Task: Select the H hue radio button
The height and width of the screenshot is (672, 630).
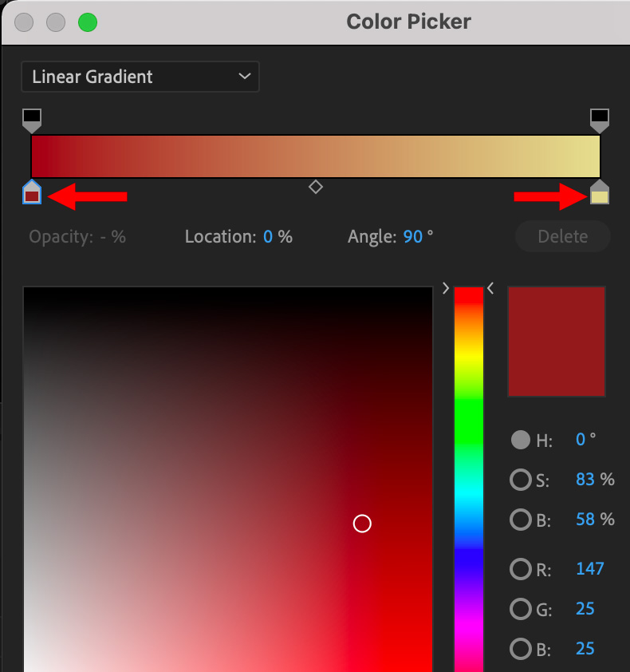Action: point(521,440)
